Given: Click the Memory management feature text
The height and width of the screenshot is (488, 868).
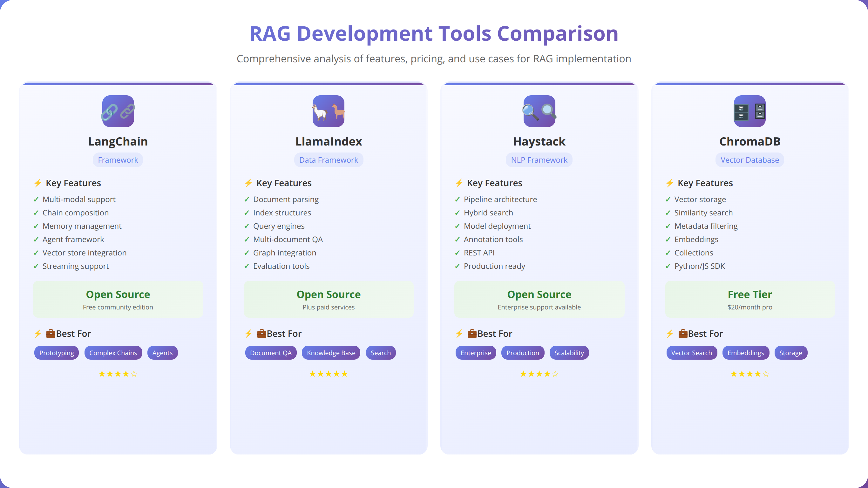Looking at the screenshot, I should tap(82, 226).
